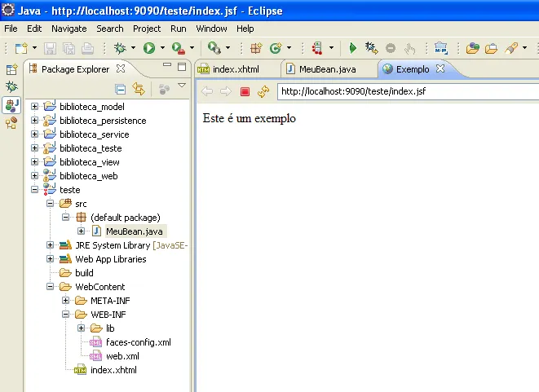Click the browser Forward arrow

pyautogui.click(x=226, y=91)
